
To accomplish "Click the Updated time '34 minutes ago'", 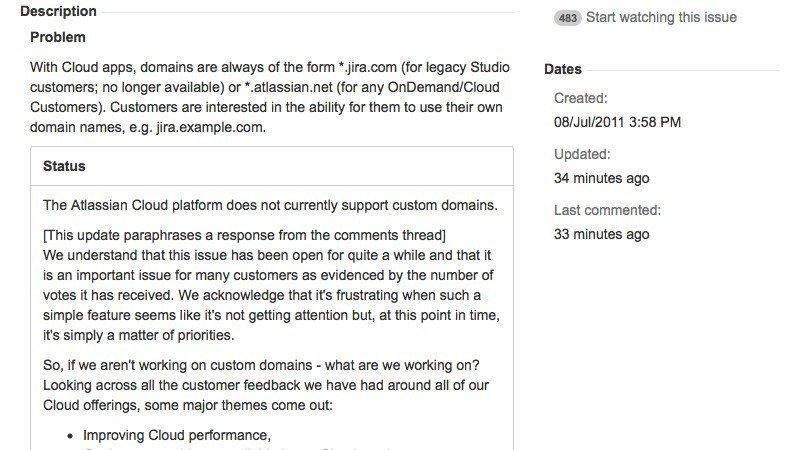I will pos(601,178).
